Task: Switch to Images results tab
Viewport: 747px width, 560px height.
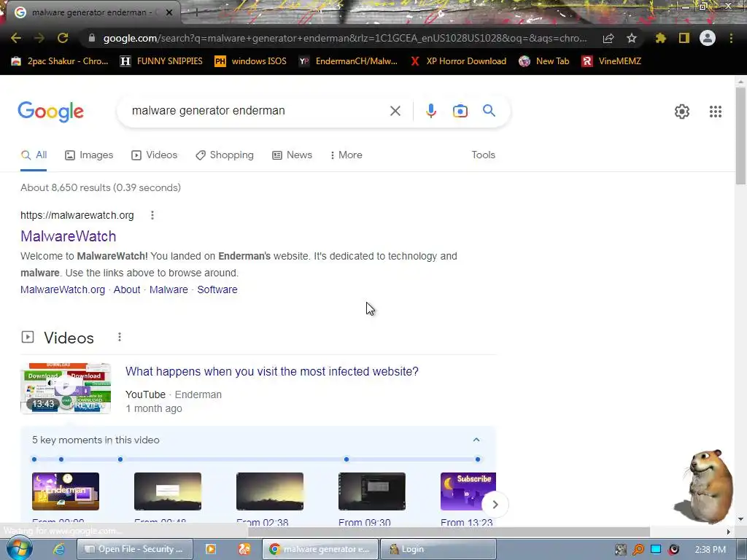Action: click(x=89, y=155)
